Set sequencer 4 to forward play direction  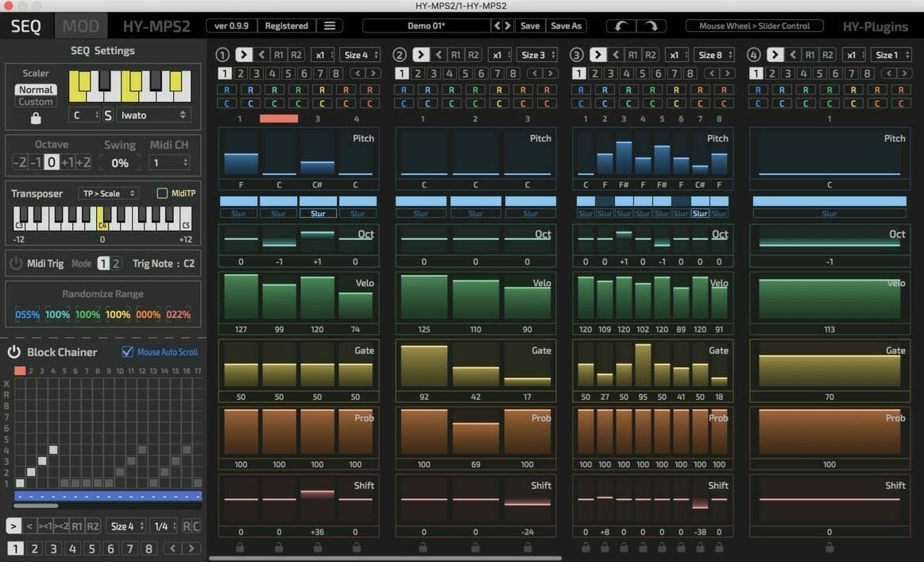coord(775,55)
